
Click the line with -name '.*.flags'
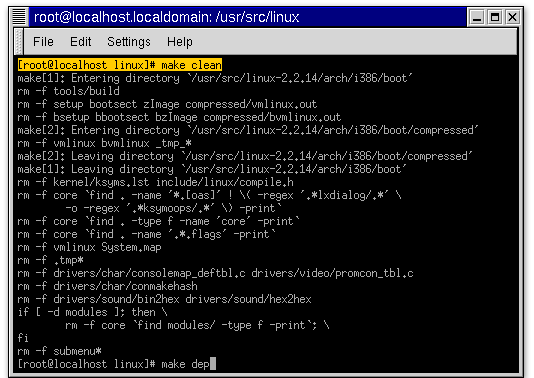tap(147, 234)
